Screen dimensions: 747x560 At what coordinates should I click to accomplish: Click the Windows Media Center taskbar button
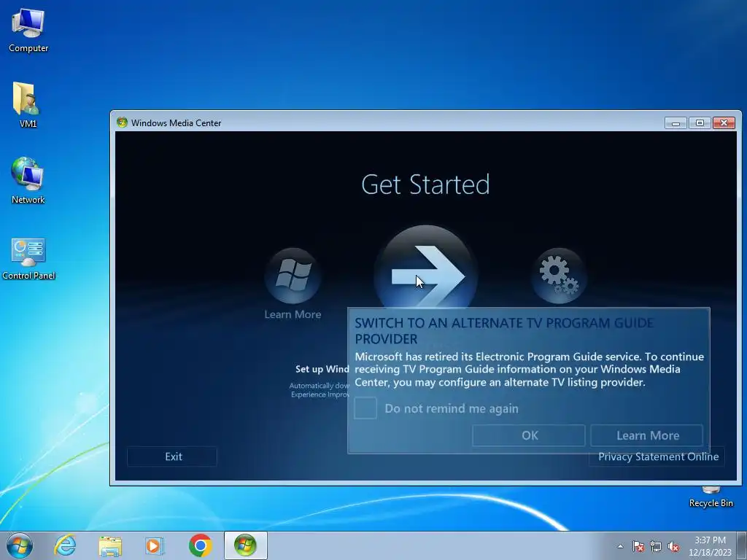coord(245,545)
